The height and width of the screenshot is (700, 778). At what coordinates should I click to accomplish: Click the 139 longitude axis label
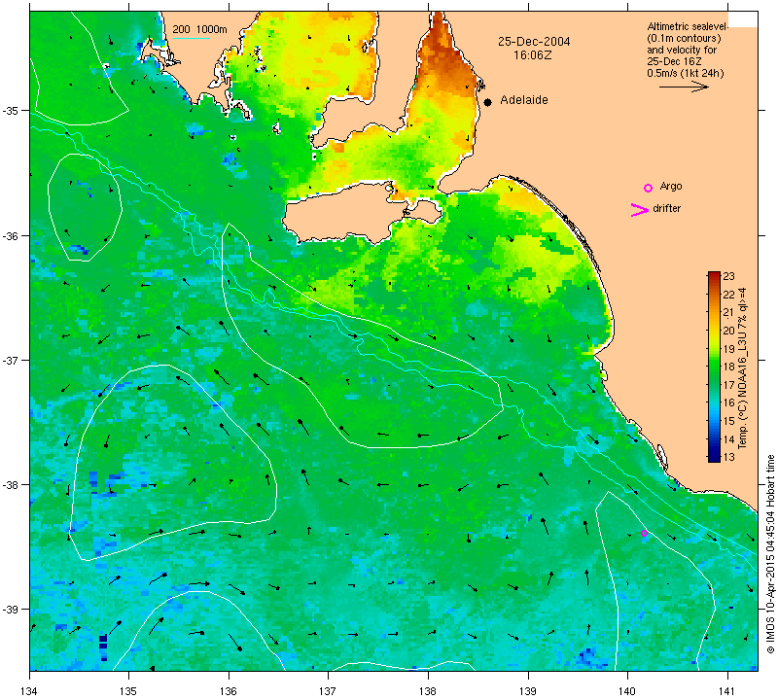coord(528,690)
